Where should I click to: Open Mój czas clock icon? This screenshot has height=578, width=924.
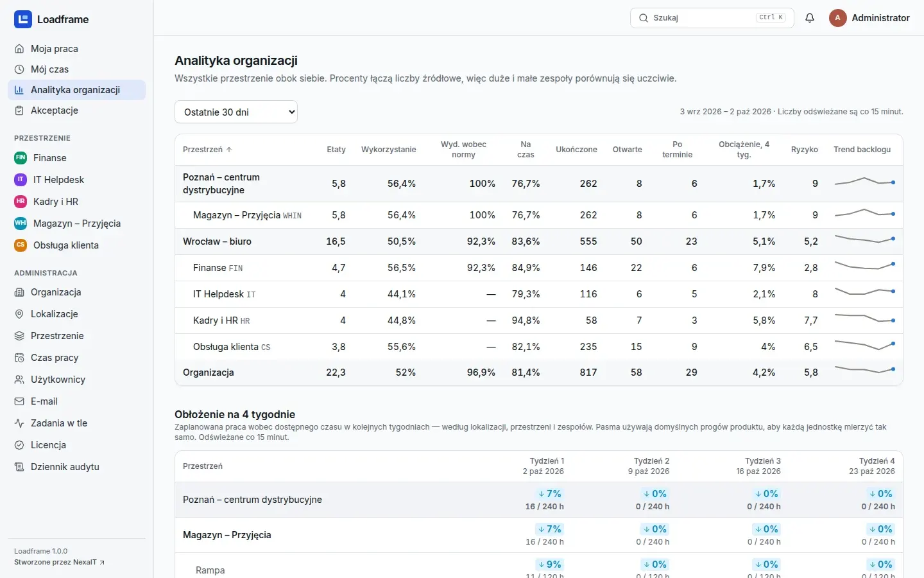pos(19,69)
